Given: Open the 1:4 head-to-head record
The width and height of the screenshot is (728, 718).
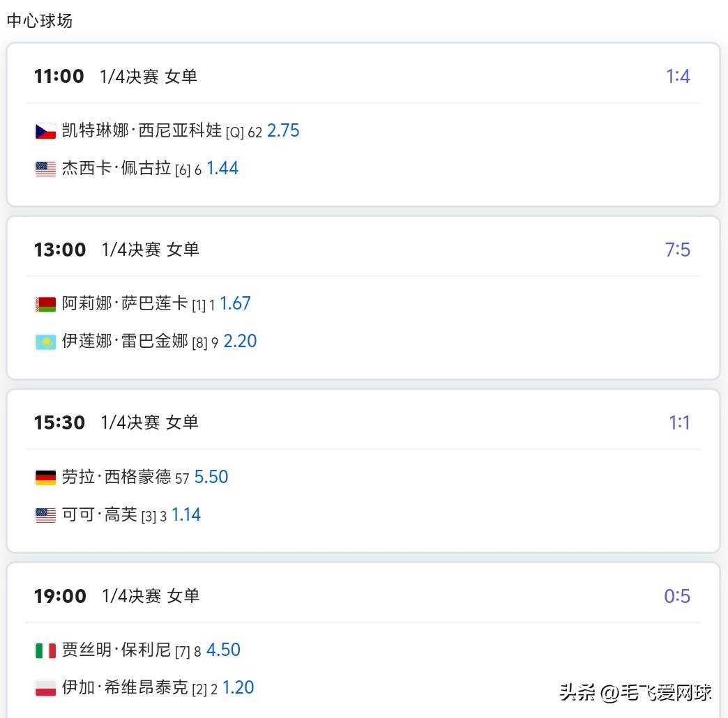Looking at the screenshot, I should pos(678,76).
